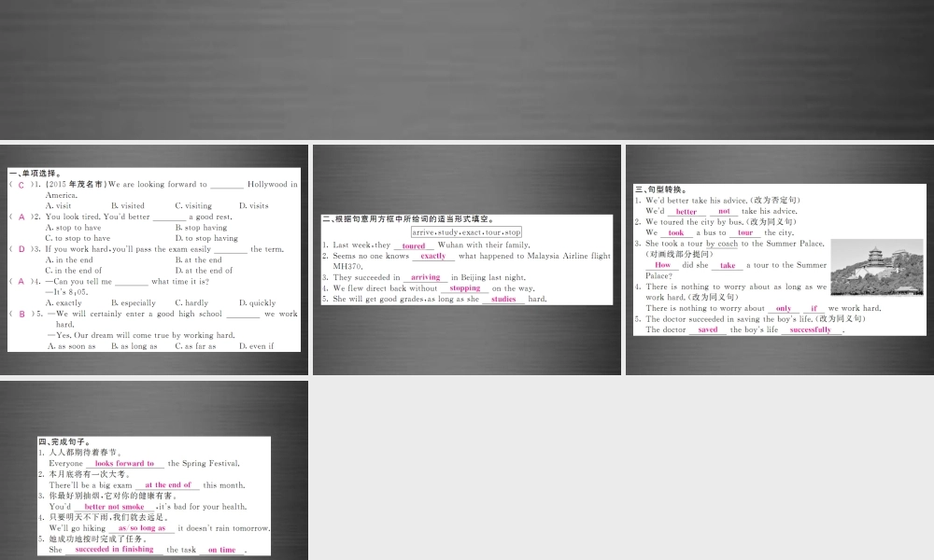Viewport: 934px width, 560px height.
Task: Select the pink answer "exactly"
Action: (433, 256)
